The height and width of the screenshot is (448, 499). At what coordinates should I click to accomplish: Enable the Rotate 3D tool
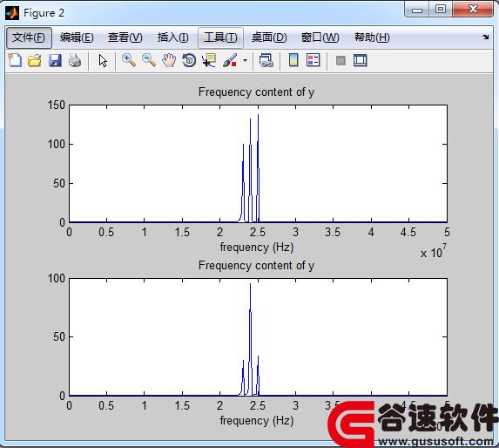(189, 60)
